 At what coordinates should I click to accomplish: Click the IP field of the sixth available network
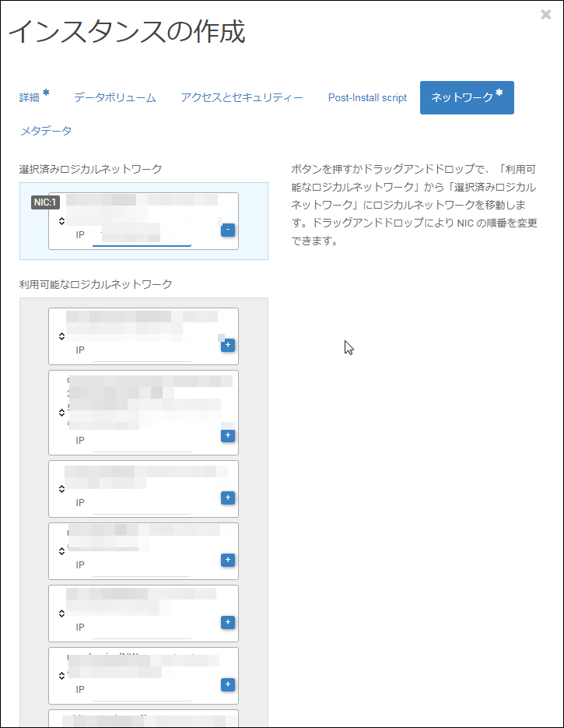pyautogui.click(x=142, y=691)
